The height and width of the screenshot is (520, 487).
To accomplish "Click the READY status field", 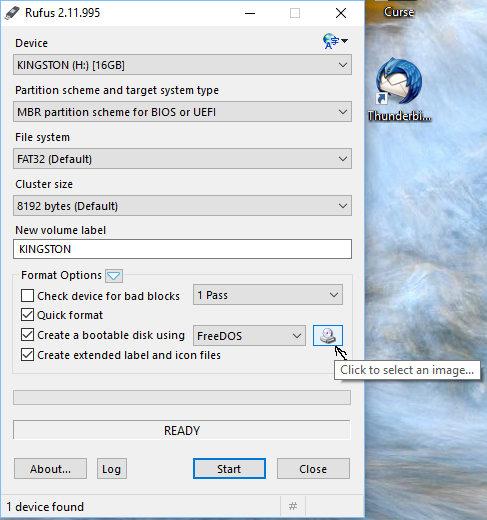I will click(182, 430).
